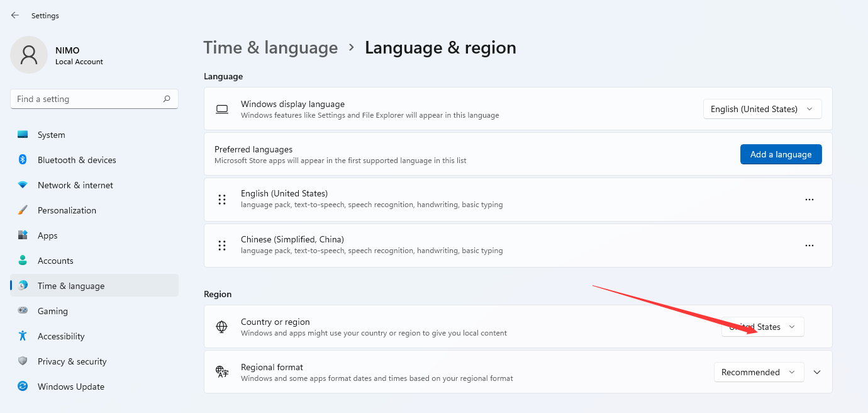
Task: Open the Windows display language dropdown
Action: pyautogui.click(x=762, y=109)
